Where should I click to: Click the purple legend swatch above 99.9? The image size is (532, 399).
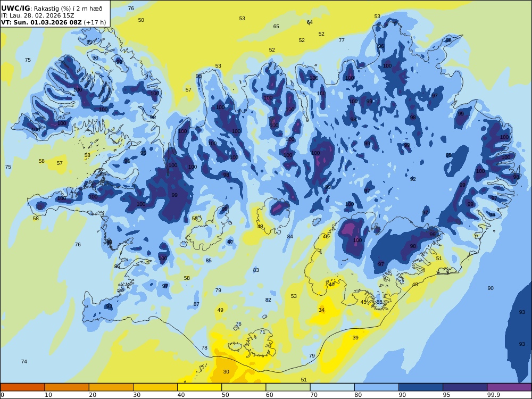tap(509, 387)
